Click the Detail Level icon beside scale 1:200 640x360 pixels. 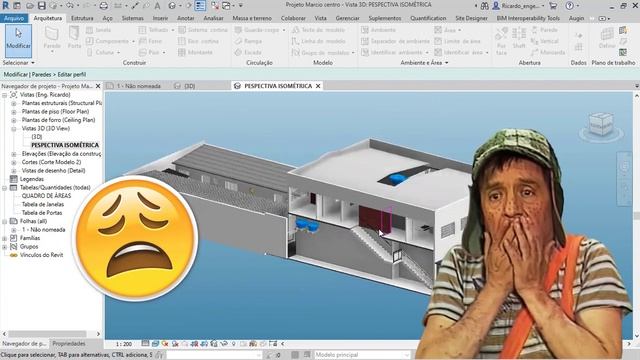pyautogui.click(x=146, y=344)
